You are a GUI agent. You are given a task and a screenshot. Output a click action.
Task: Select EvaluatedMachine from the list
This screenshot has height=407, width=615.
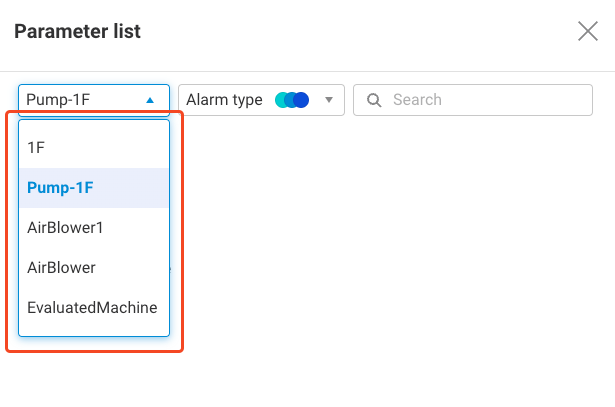coord(94,307)
